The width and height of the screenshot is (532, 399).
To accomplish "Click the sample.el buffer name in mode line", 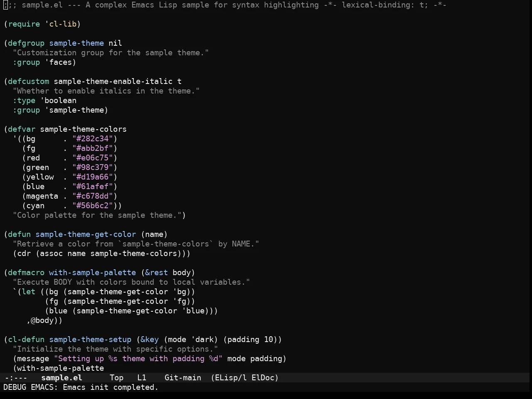I will point(62,378).
